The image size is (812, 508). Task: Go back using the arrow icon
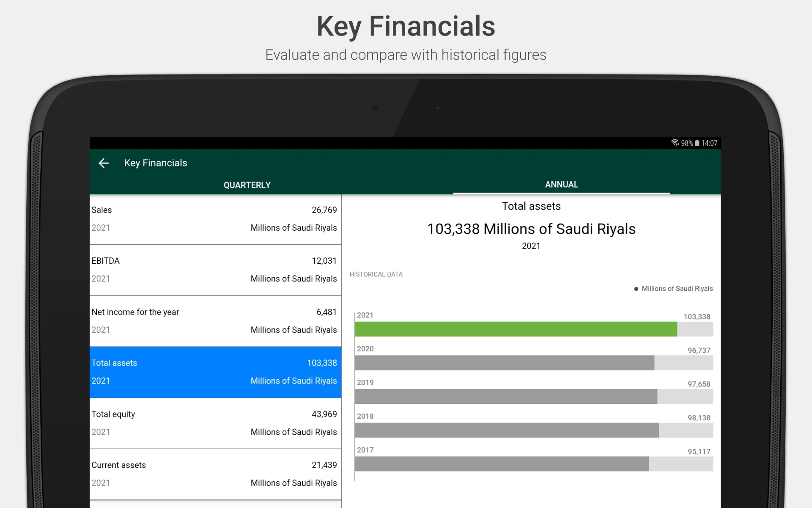[104, 163]
